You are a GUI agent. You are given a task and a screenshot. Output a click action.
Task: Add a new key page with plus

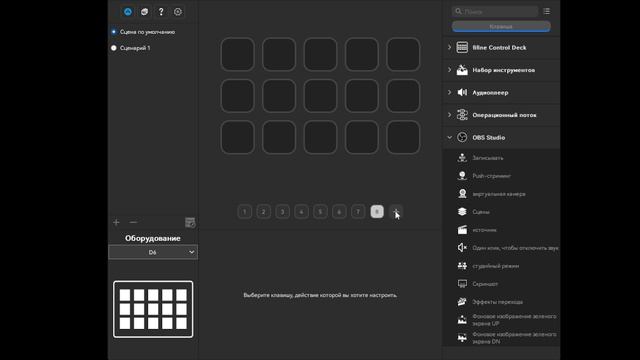(x=396, y=212)
